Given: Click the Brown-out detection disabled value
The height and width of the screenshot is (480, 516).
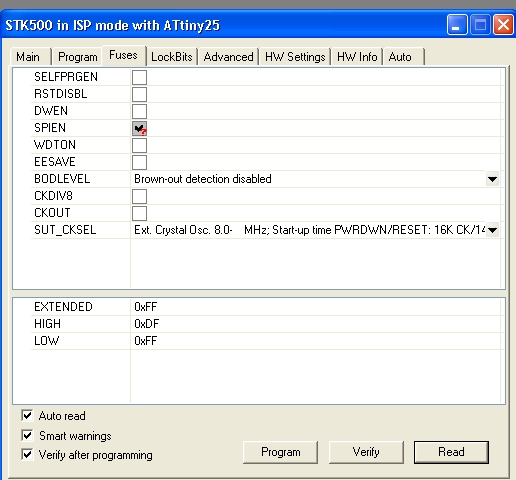Looking at the screenshot, I should (x=203, y=179).
